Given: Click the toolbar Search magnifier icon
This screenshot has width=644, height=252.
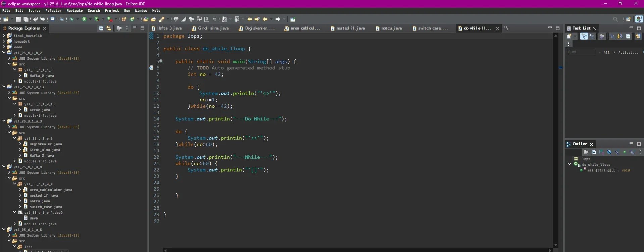Looking at the screenshot, I should pyautogui.click(x=615, y=19).
